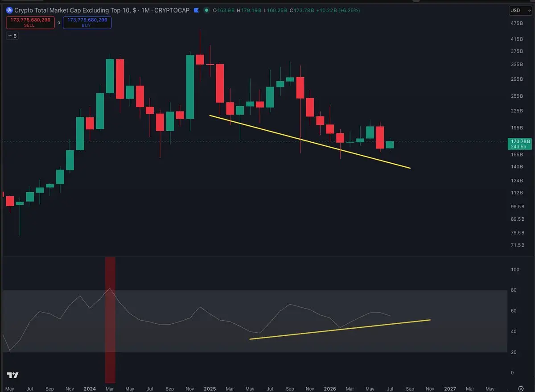535x392 pixels.
Task: Click the 89.5B price scale label
Action: pyautogui.click(x=517, y=219)
